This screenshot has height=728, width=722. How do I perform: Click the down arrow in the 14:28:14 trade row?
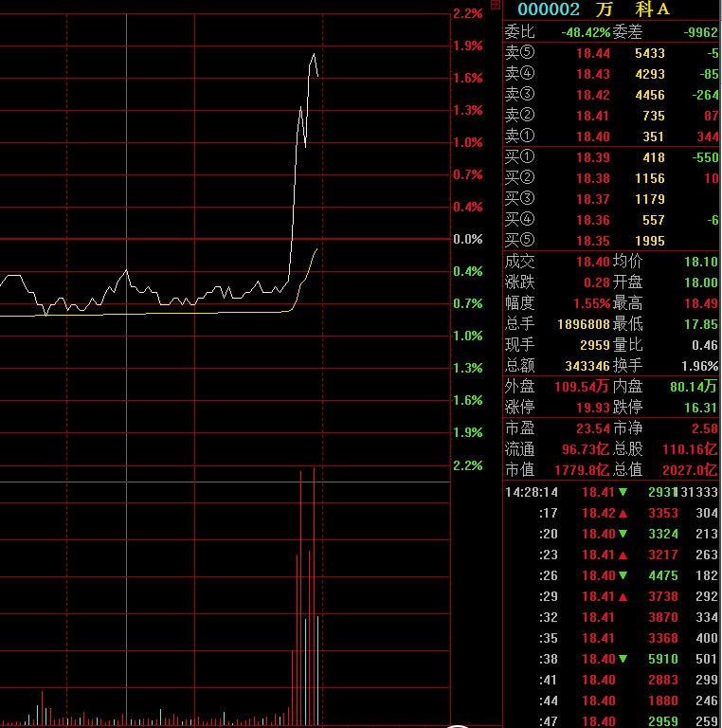click(623, 492)
